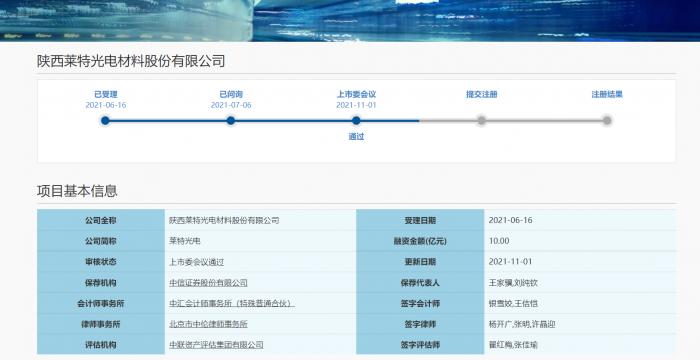This screenshot has width=700, height=360.
Task: Select the 已受理 stage label
Action: [x=106, y=94]
